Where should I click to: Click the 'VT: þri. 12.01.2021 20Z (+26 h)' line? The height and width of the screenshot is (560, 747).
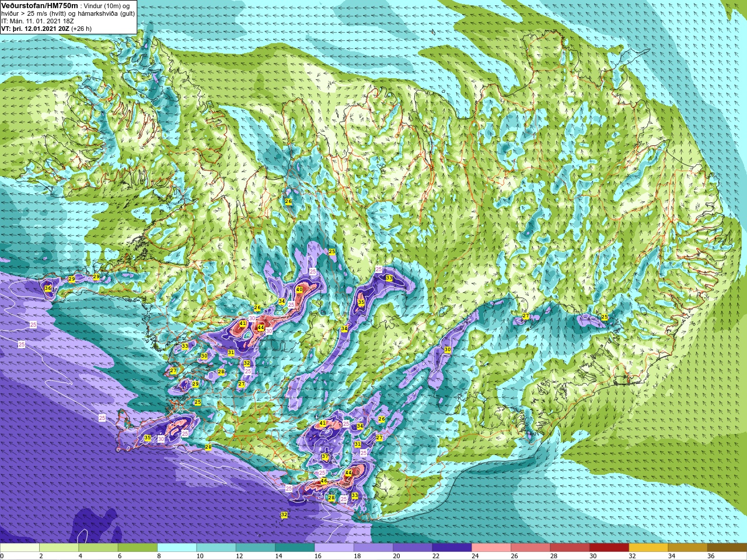tap(47, 28)
